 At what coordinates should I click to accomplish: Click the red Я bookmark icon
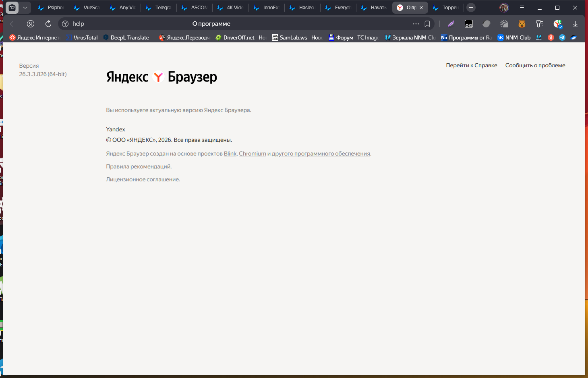point(551,37)
